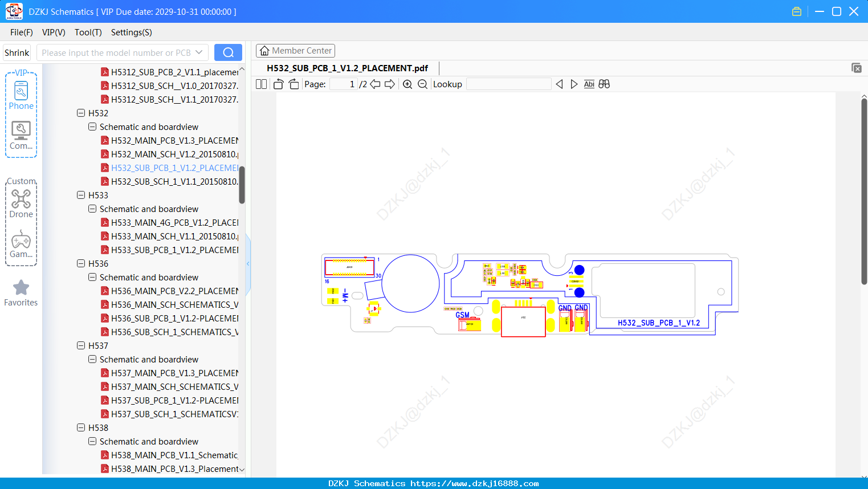Viewport: 868px width, 489px height.
Task: Click the DZKJ app logo
Action: click(14, 11)
